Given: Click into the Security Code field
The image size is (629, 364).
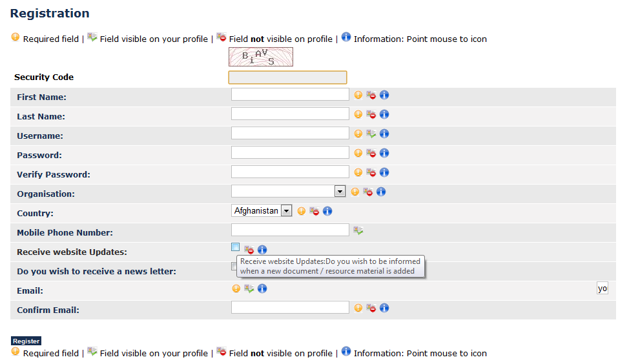Looking at the screenshot, I should click(x=287, y=77).
